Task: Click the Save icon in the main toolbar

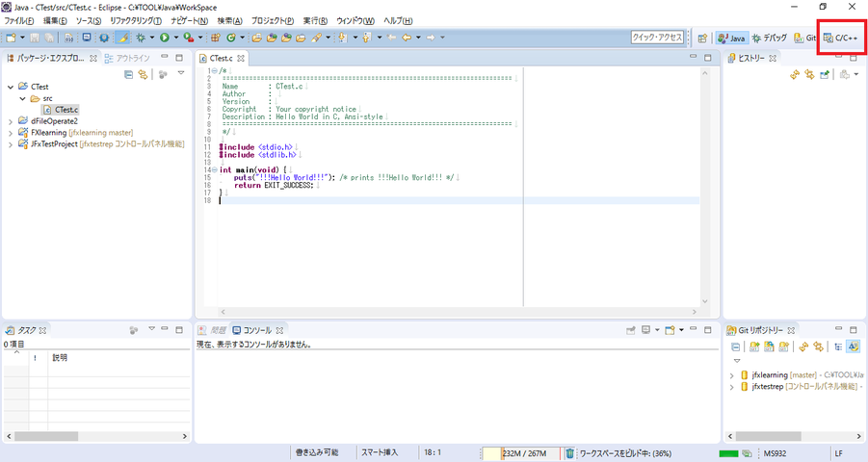Action: tap(35, 38)
